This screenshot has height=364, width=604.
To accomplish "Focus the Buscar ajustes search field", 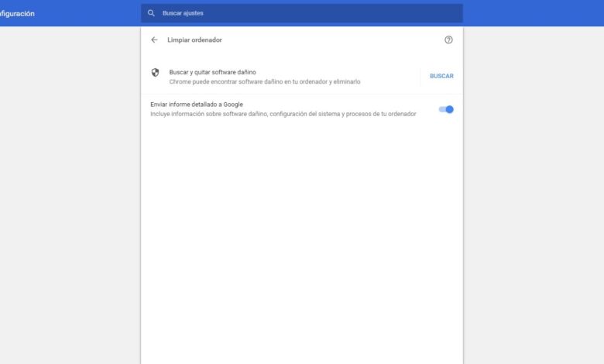I will click(302, 13).
